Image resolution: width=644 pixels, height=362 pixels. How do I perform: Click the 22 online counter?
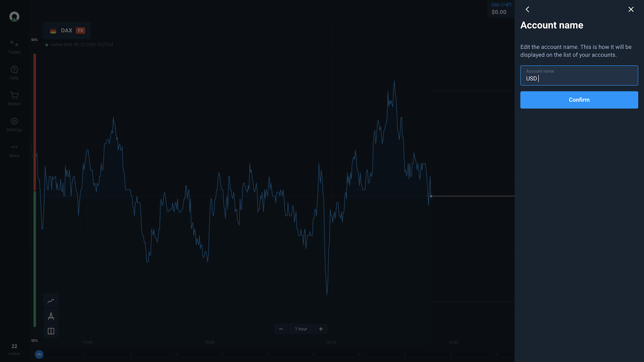point(14,349)
